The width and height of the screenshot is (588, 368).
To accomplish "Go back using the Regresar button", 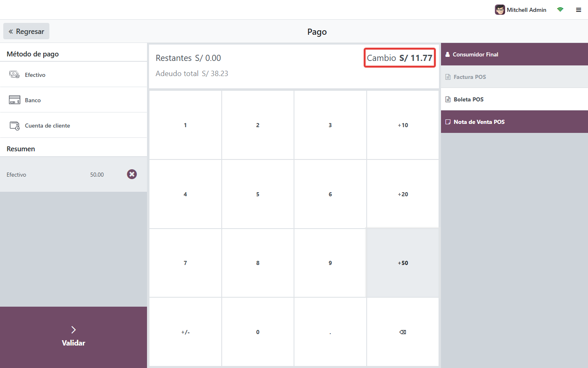I will (x=27, y=31).
